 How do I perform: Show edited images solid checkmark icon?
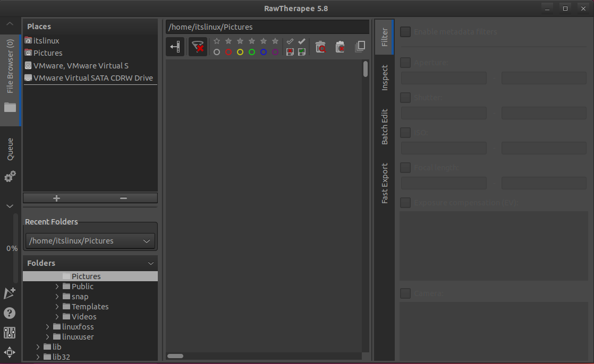pyautogui.click(x=302, y=41)
